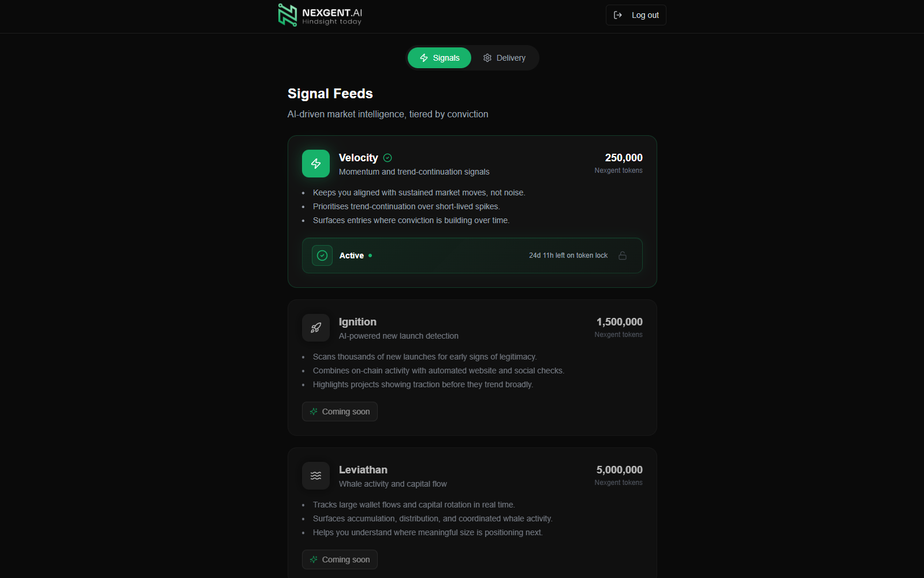
Task: Select the Active status bar in Velocity
Action: tap(472, 255)
